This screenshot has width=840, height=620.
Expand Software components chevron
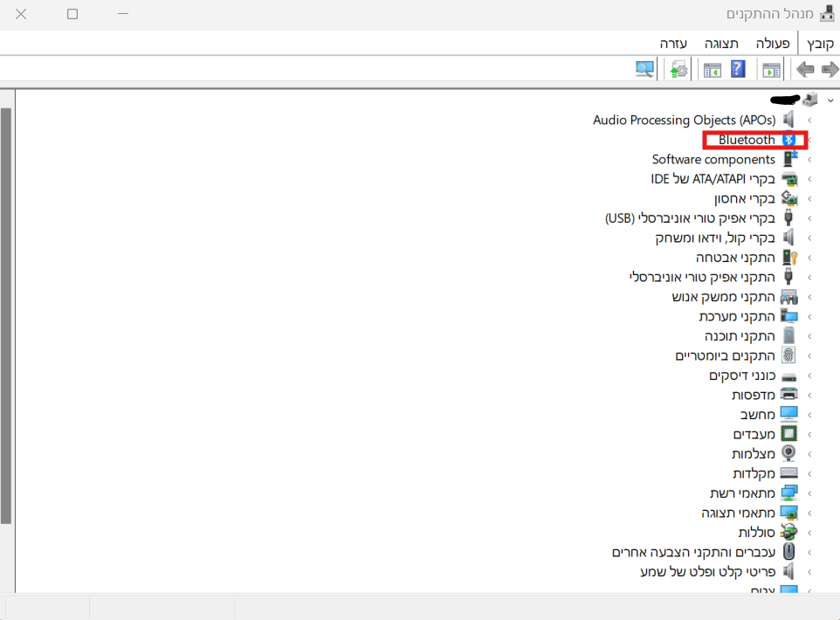tap(809, 160)
